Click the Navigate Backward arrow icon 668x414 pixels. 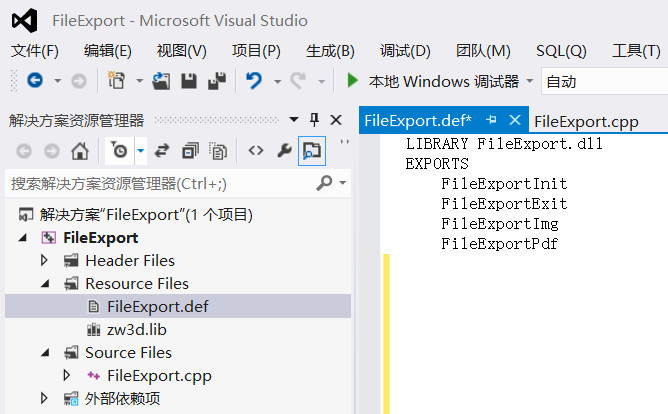click(24, 151)
